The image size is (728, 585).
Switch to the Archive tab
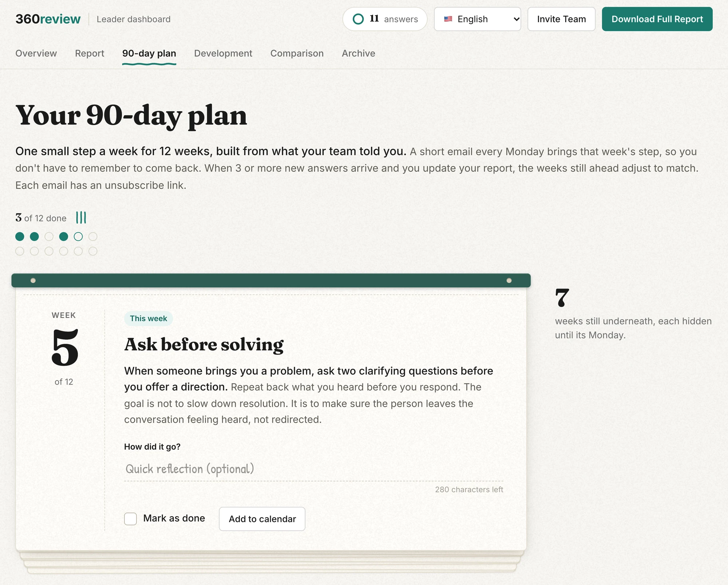pyautogui.click(x=359, y=53)
